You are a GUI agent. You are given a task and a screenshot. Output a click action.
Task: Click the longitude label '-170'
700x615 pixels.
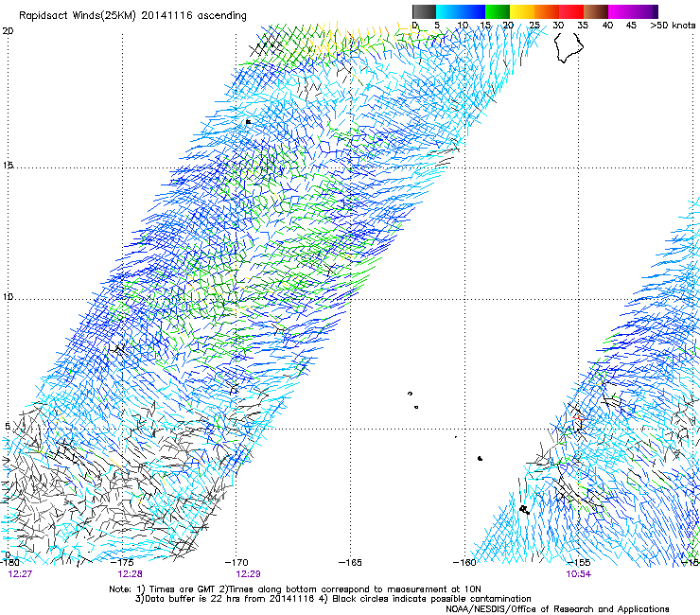[236, 562]
